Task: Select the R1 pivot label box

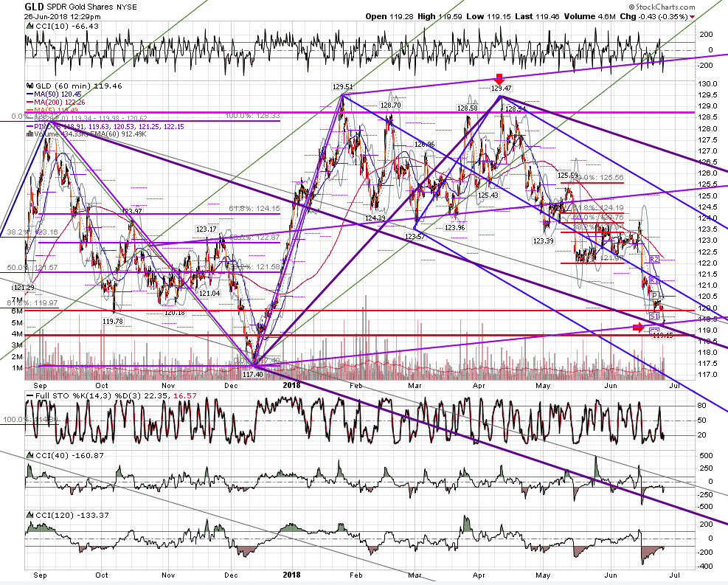Action: click(654, 280)
